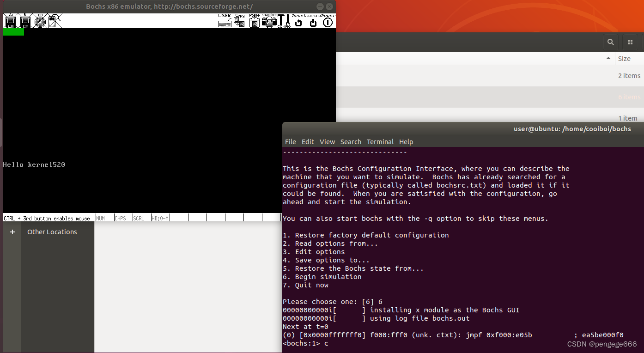The image size is (644, 353).
Task: Open the CONFIG tools icon in Bochs
Action: coord(284,21)
